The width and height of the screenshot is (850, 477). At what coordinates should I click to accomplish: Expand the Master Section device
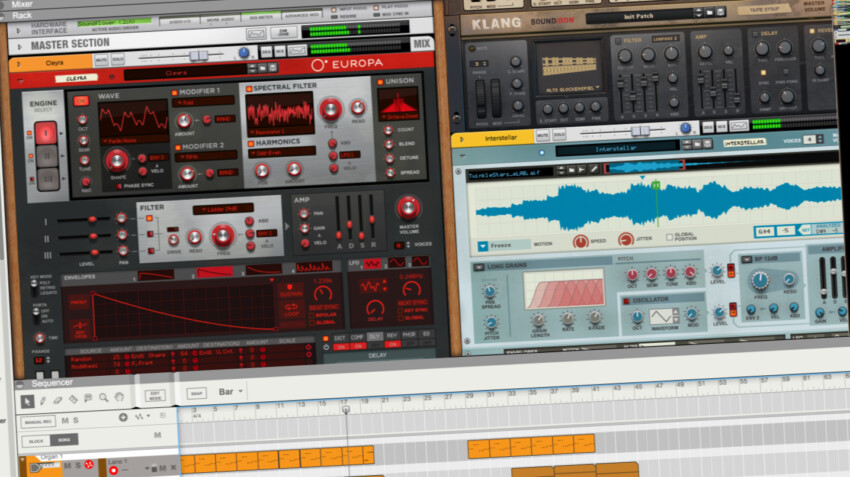coord(20,47)
